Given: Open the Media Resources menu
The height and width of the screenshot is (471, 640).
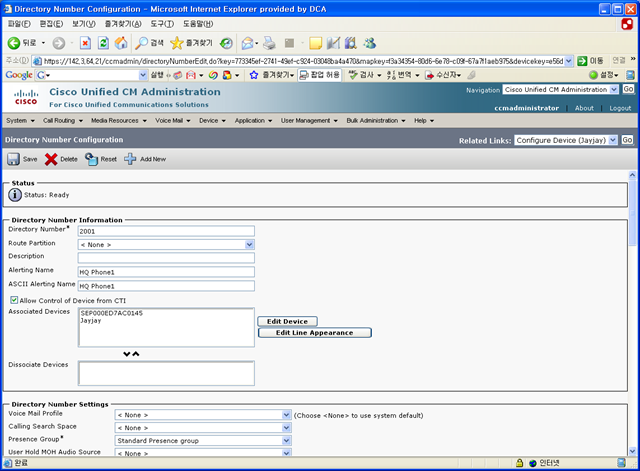Looking at the screenshot, I should coord(119,120).
